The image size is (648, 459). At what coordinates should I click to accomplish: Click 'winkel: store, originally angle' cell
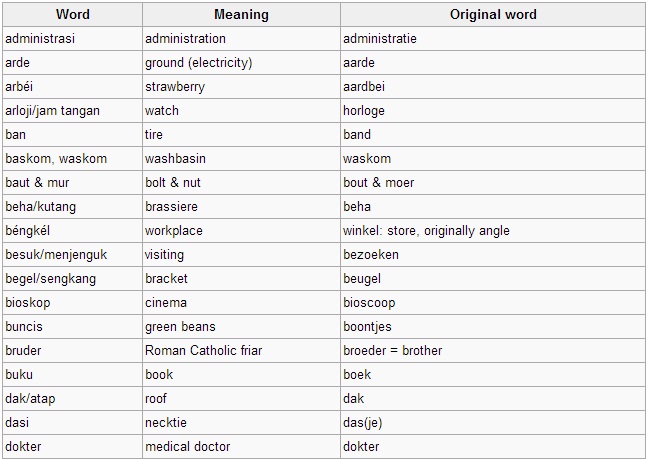pyautogui.click(x=493, y=231)
